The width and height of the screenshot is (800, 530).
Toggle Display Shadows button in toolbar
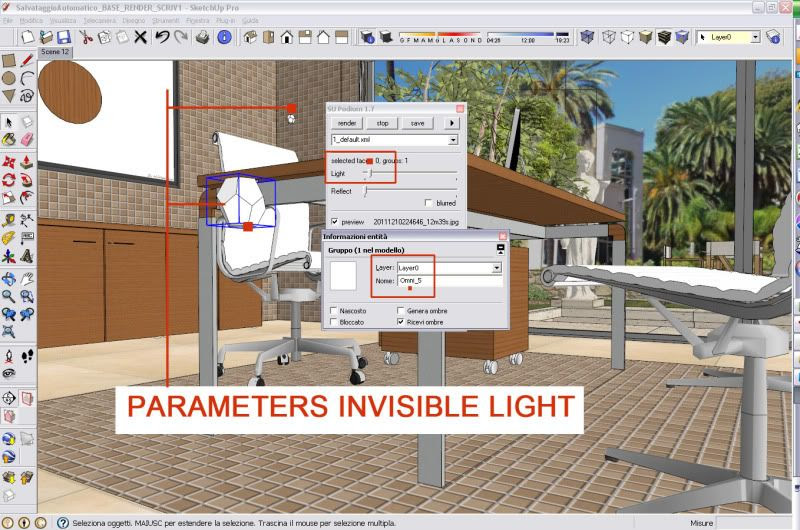[x=386, y=37]
